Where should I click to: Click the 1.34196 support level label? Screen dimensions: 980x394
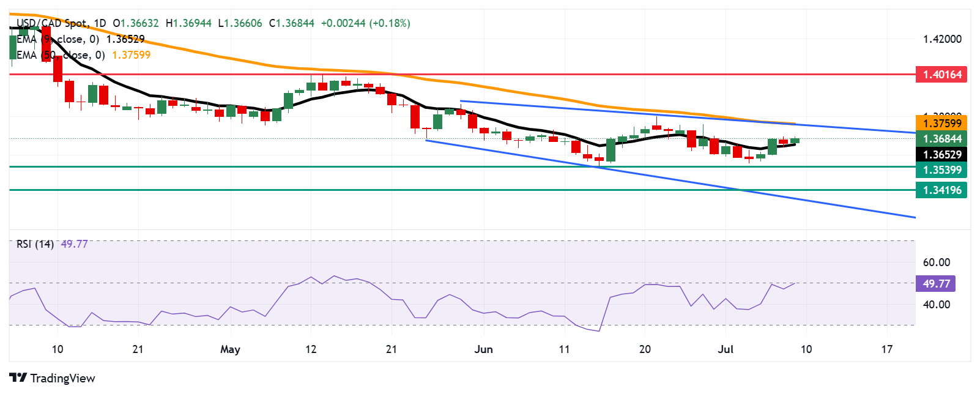(x=941, y=190)
